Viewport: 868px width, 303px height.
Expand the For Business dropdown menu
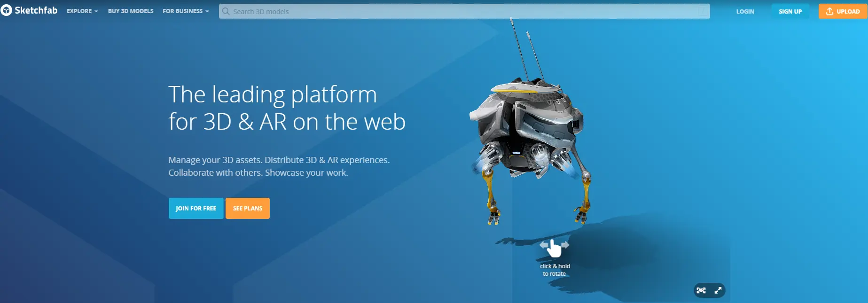186,11
